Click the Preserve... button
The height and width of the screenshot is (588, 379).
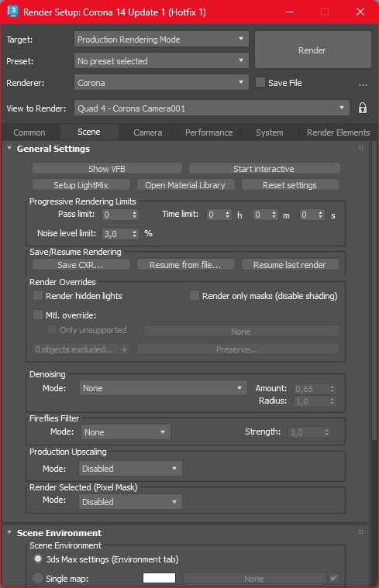pos(238,349)
